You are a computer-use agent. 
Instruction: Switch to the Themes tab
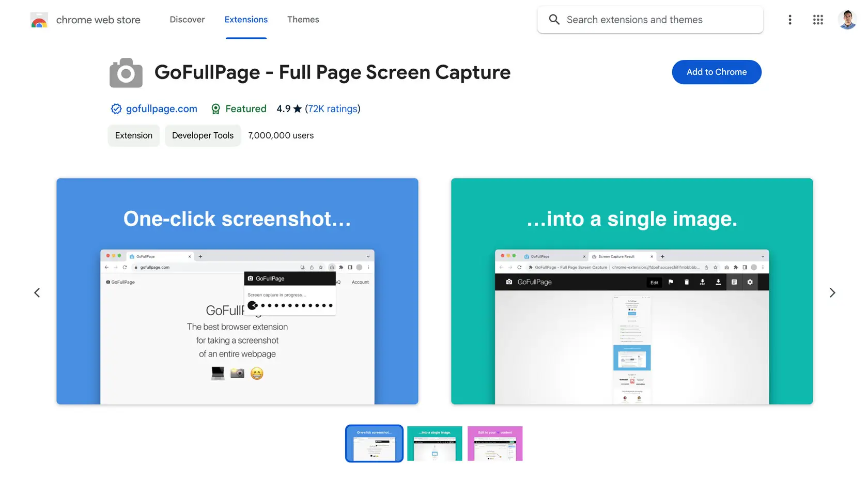pos(303,20)
